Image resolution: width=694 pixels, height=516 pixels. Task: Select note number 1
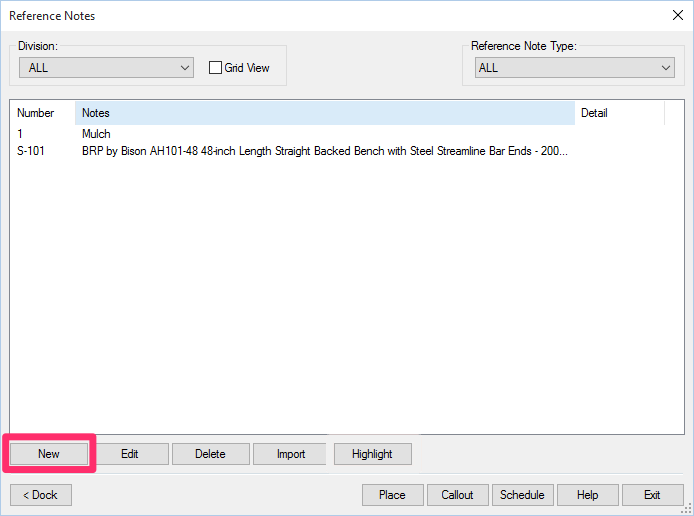20,134
